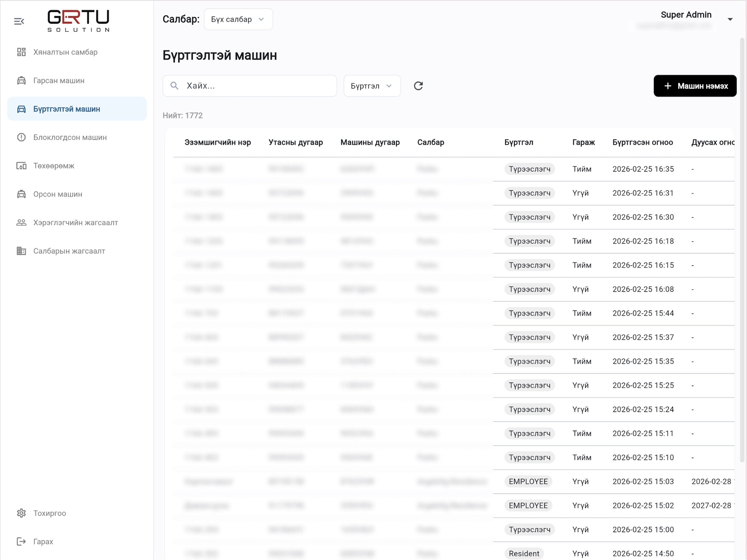Click the Бүртгэлтэй машин car icon
The height and width of the screenshot is (560, 747).
click(x=21, y=109)
